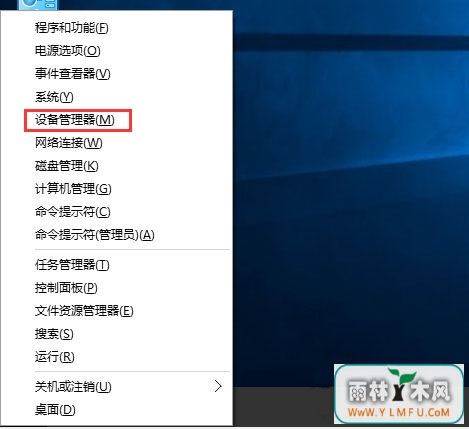This screenshot has height=429, width=469.
Task: Open 运行(R) dialog entry
Action: 55,357
